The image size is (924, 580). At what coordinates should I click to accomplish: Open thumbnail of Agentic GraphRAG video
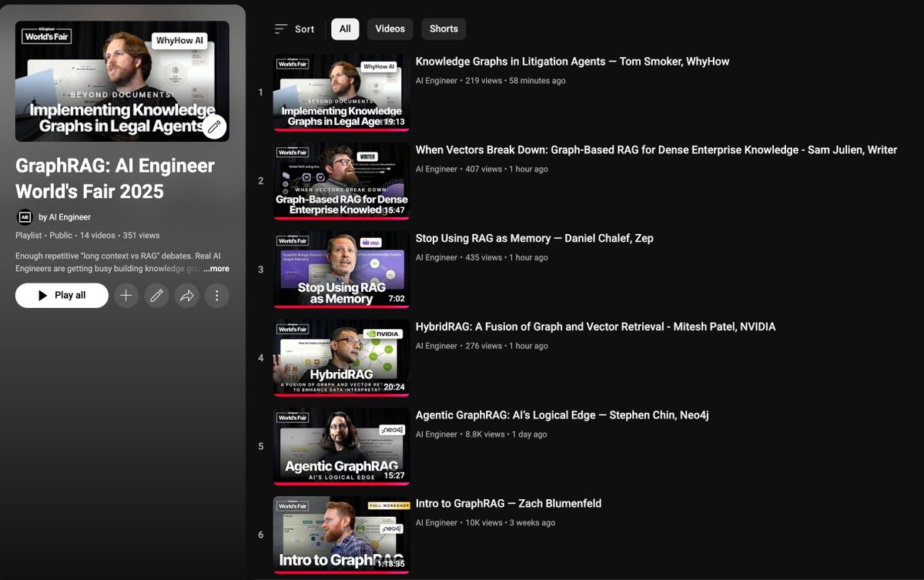pos(341,447)
